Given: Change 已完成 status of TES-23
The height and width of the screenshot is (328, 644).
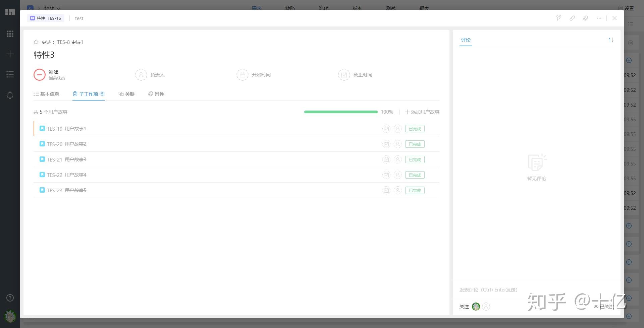Looking at the screenshot, I should (415, 190).
